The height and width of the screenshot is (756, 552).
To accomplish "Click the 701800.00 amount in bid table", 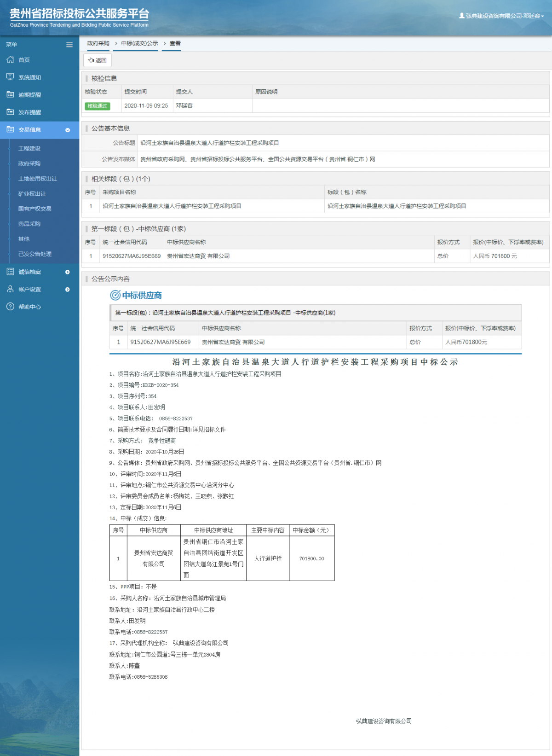I will pos(312,558).
